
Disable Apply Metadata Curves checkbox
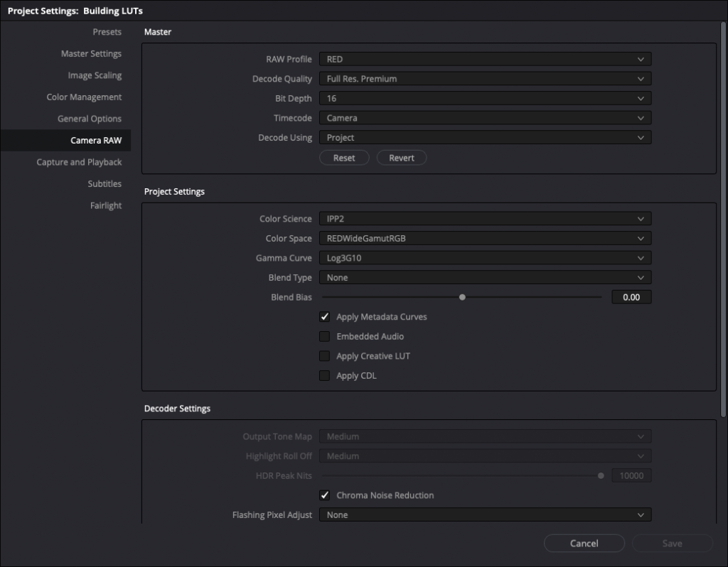(325, 317)
